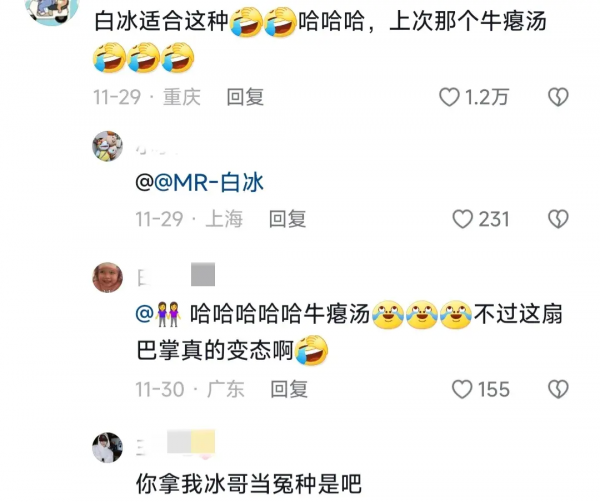Tap the blurred username of 上海 commenter

coord(157,149)
